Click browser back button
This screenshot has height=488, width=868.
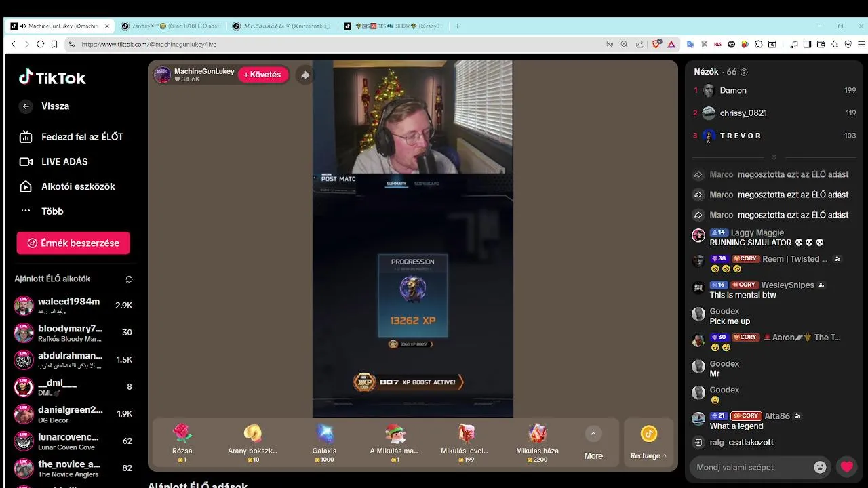coord(14,44)
